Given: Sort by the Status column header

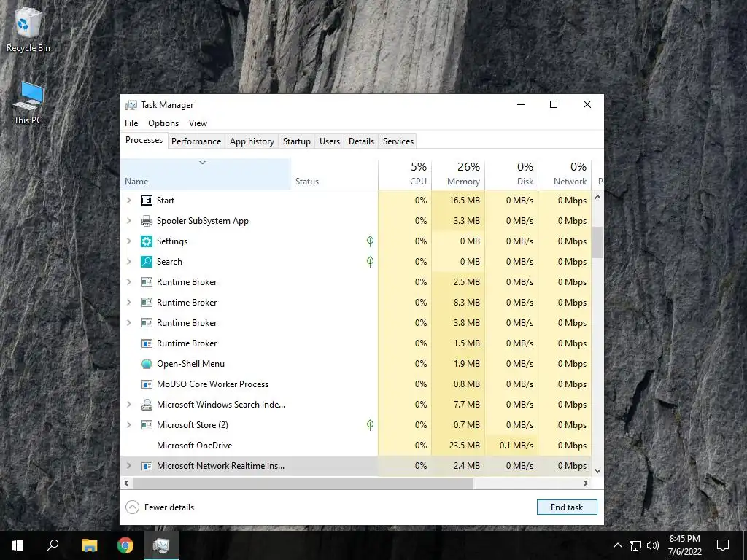Looking at the screenshot, I should point(334,174).
